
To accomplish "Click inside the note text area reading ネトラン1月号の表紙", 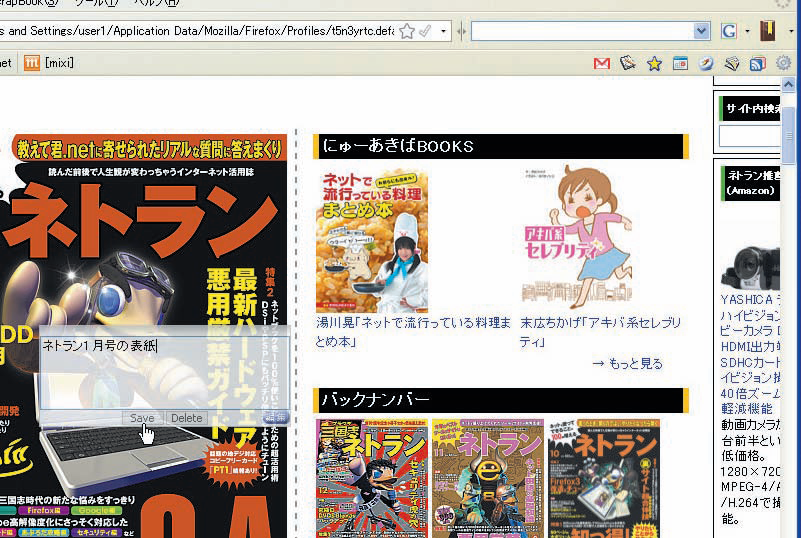I will (x=164, y=372).
